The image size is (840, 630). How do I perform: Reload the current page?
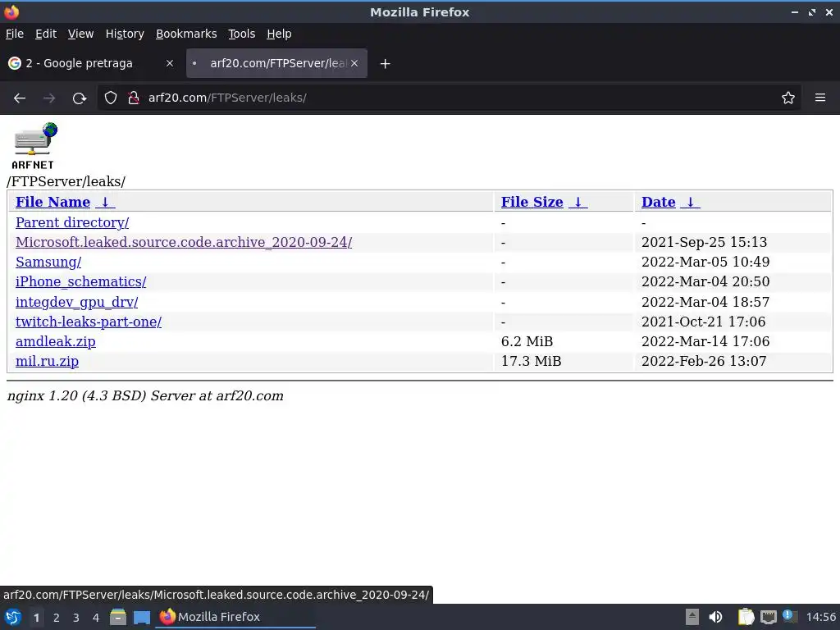80,98
